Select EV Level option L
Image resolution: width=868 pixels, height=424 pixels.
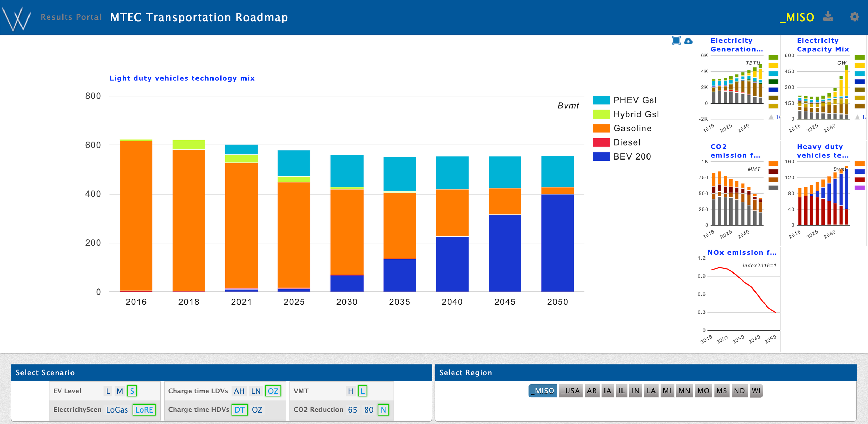coord(108,391)
